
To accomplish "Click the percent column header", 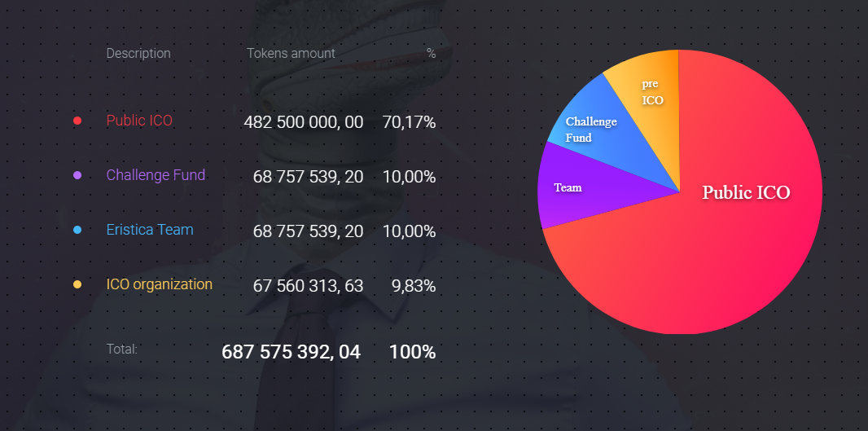I will [x=431, y=54].
